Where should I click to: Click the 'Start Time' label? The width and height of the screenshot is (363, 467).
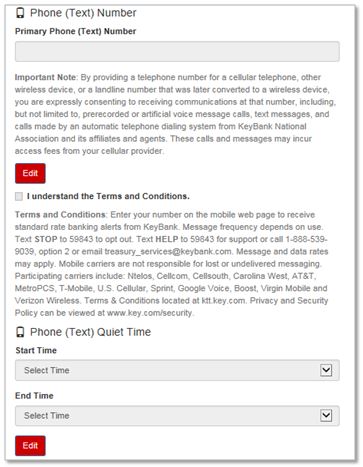[x=36, y=350]
